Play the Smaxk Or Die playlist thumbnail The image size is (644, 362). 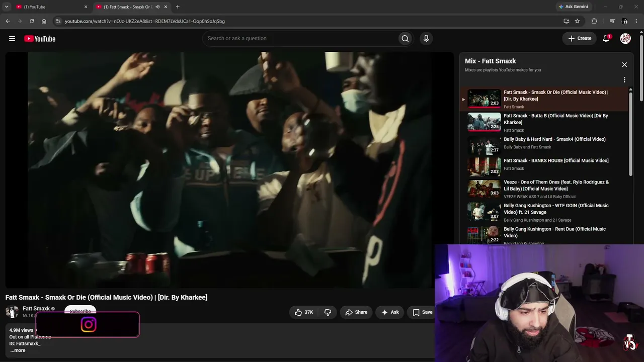[x=484, y=99]
